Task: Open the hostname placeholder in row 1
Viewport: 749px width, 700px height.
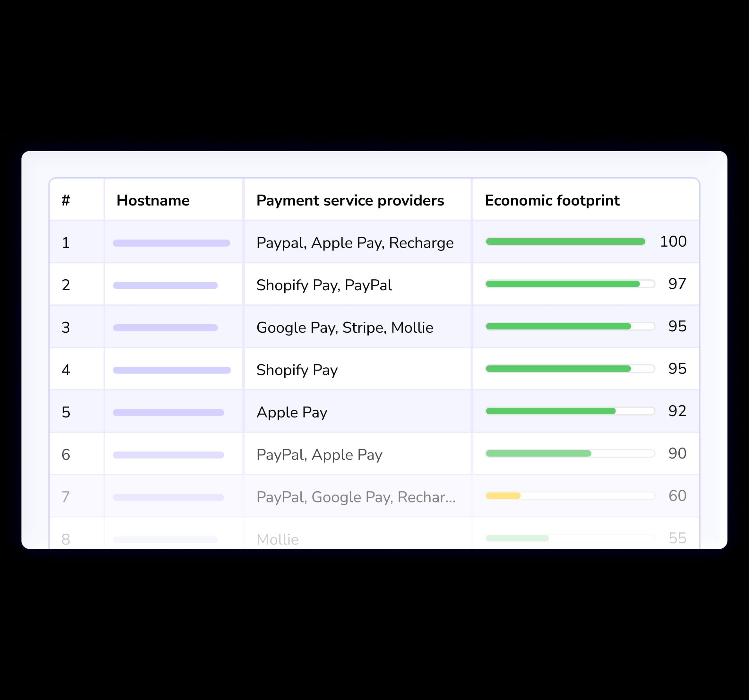Action: click(x=171, y=243)
